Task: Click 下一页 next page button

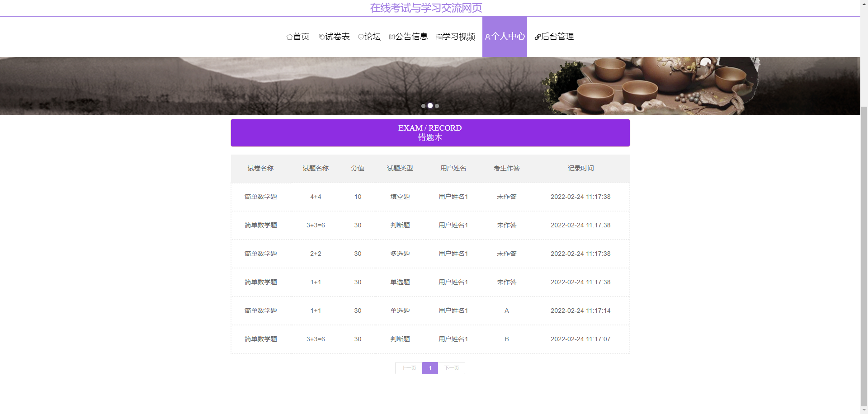Action: click(x=452, y=368)
